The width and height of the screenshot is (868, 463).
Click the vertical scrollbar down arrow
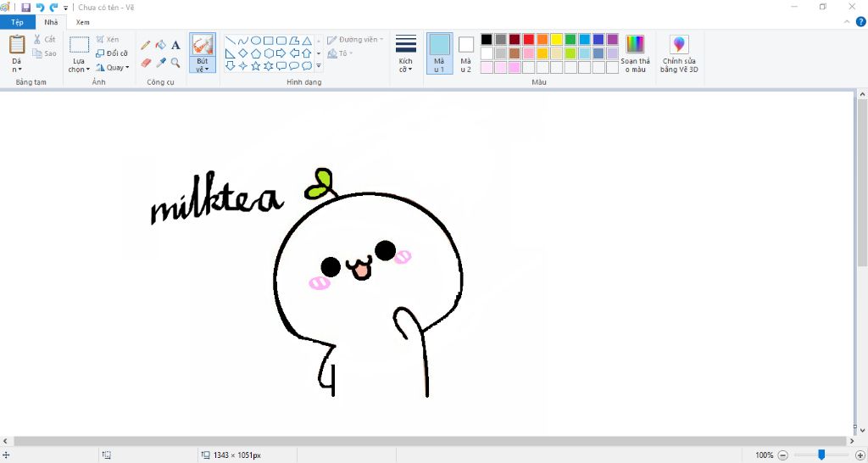(862, 430)
